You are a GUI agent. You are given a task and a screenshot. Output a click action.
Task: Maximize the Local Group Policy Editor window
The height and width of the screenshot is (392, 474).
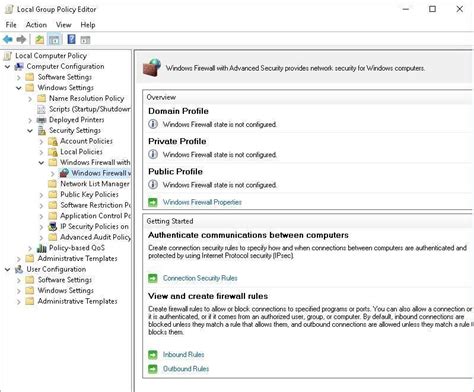pos(432,9)
